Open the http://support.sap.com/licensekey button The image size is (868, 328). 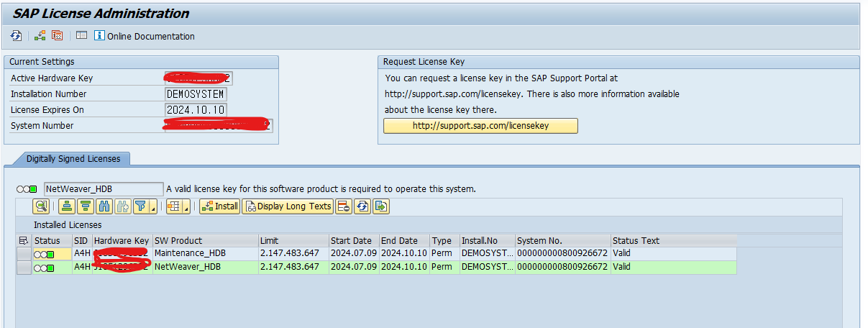coord(480,126)
